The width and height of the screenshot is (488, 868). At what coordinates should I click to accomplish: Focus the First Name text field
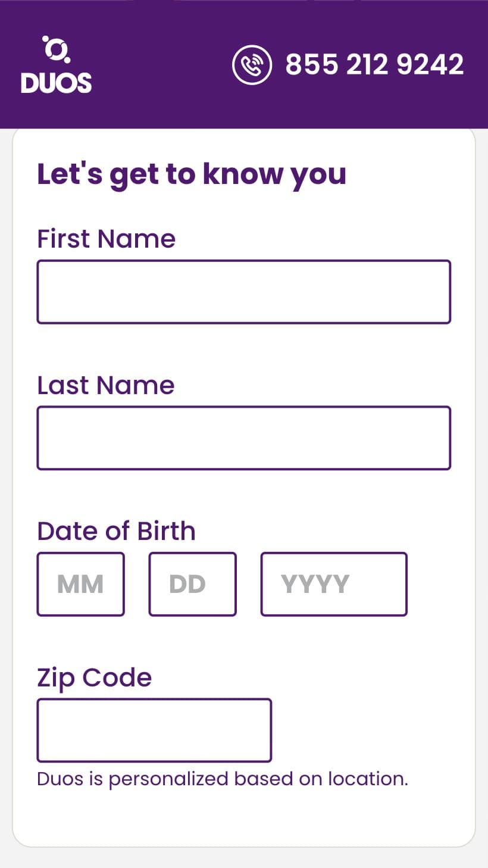click(x=244, y=292)
